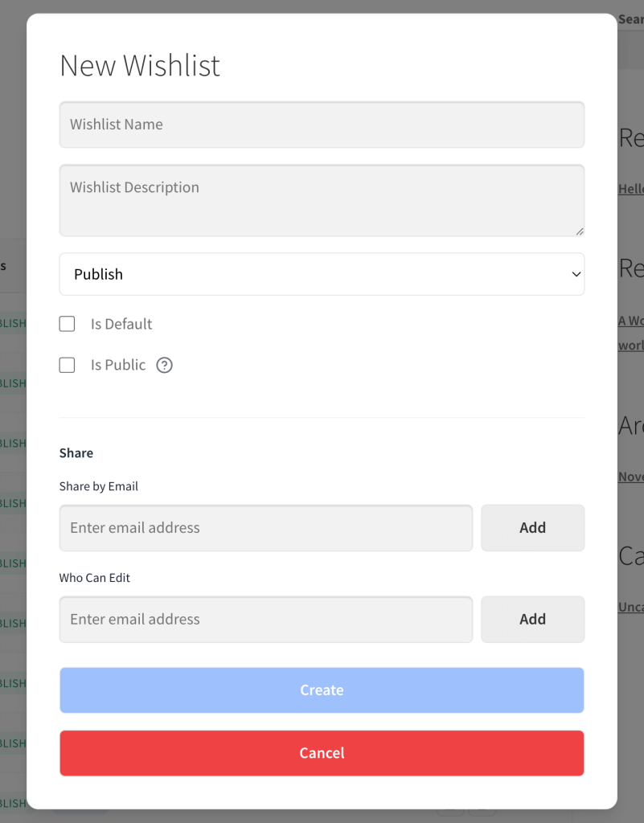644x823 pixels.
Task: Click Add next to Share by Email
Action: tap(532, 527)
